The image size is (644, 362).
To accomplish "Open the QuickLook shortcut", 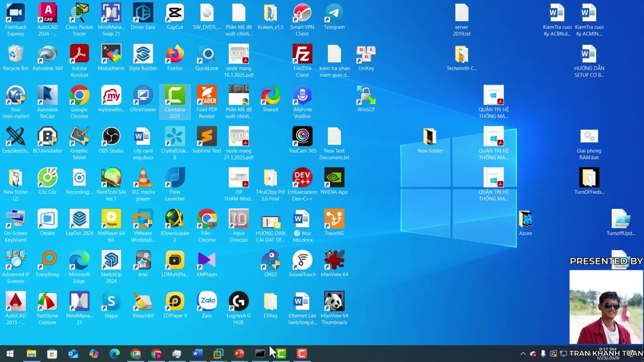I will (x=207, y=58).
